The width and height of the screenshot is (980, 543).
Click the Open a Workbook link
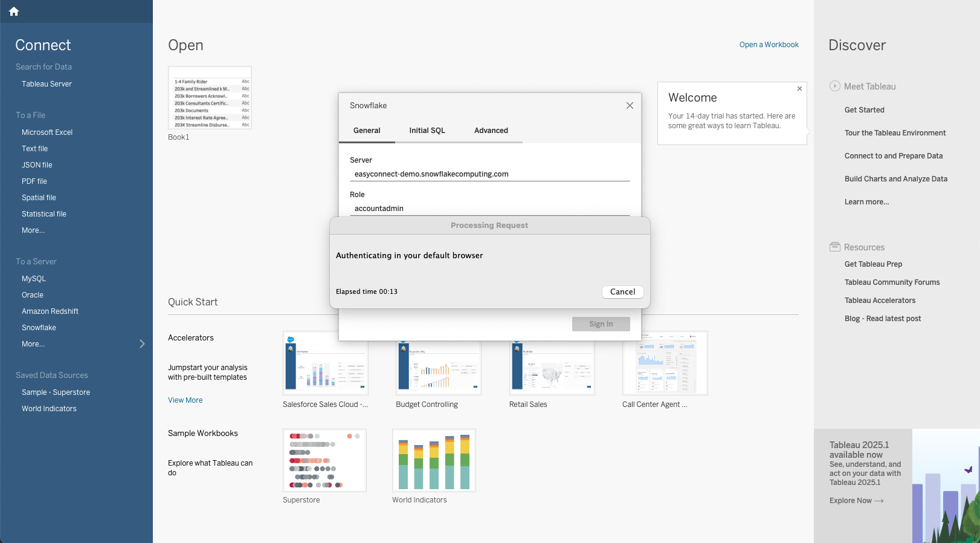769,45
